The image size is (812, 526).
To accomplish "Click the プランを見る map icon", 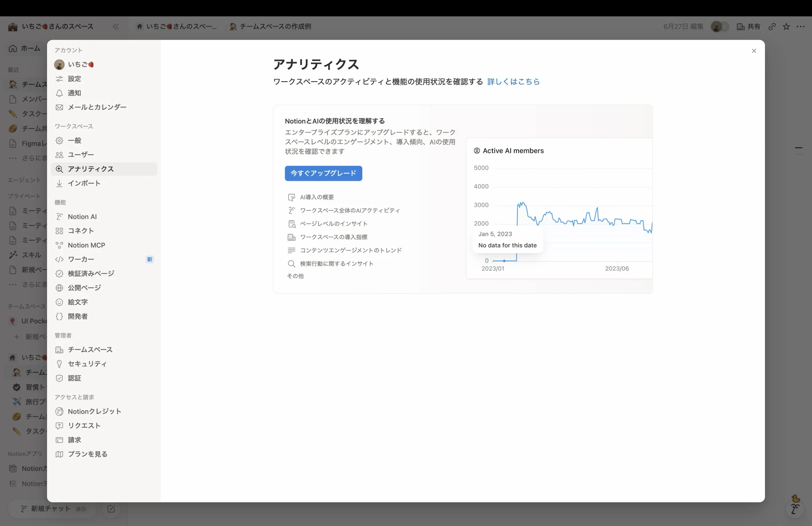I will tap(59, 454).
